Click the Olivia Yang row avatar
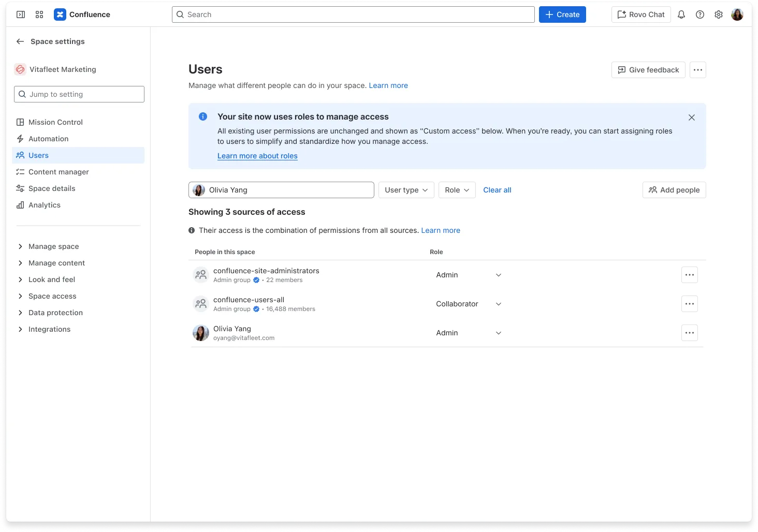 (x=201, y=333)
